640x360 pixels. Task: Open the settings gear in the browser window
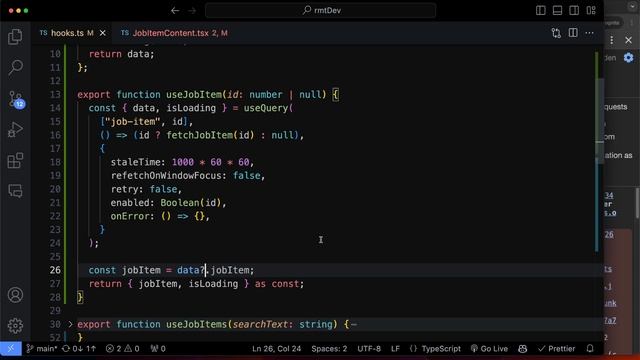(629, 58)
